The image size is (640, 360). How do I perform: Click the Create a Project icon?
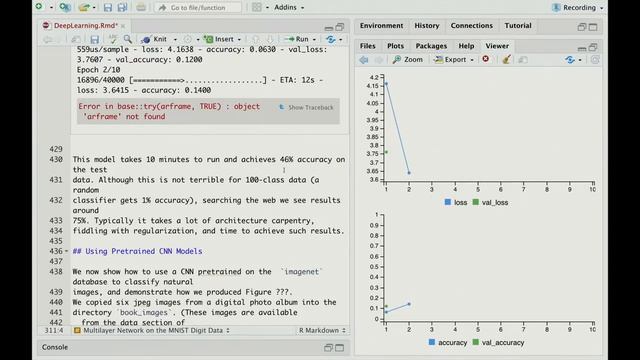(x=65, y=7)
